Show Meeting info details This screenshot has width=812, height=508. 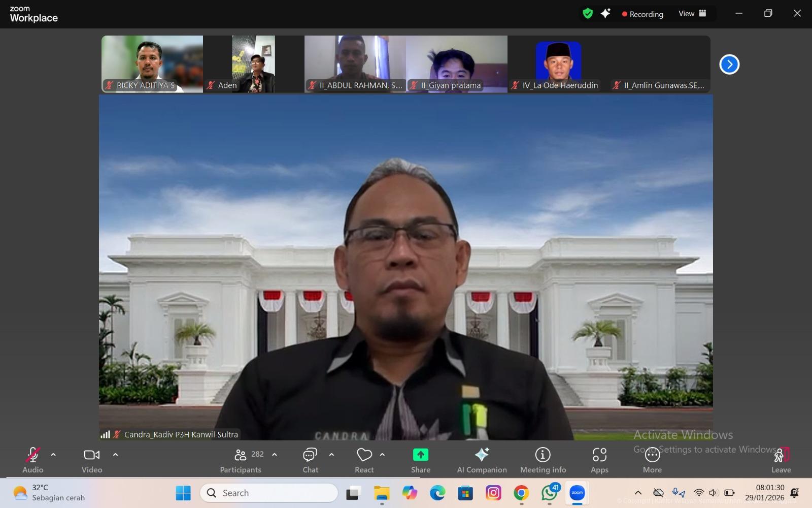pyautogui.click(x=543, y=460)
